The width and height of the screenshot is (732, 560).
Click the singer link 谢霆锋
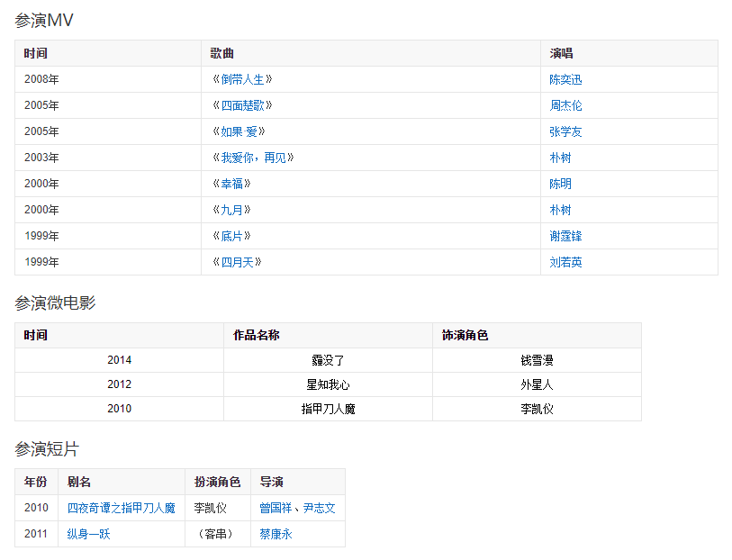click(565, 236)
